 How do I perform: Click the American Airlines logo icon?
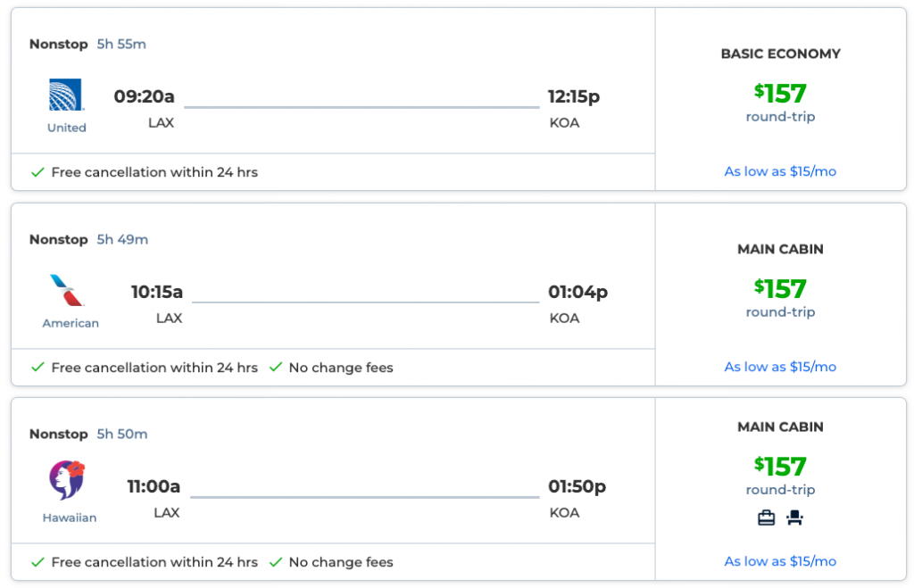click(70, 291)
